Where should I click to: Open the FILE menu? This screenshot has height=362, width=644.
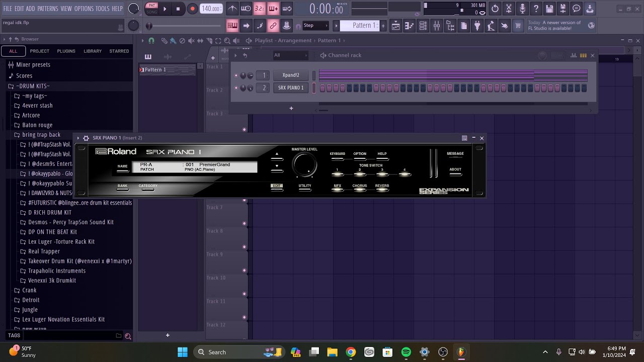(8, 9)
